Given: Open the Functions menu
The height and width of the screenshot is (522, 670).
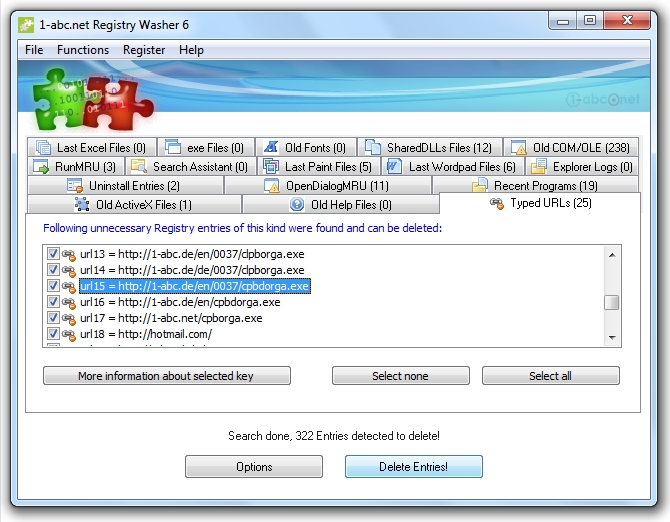Looking at the screenshot, I should pyautogui.click(x=83, y=50).
